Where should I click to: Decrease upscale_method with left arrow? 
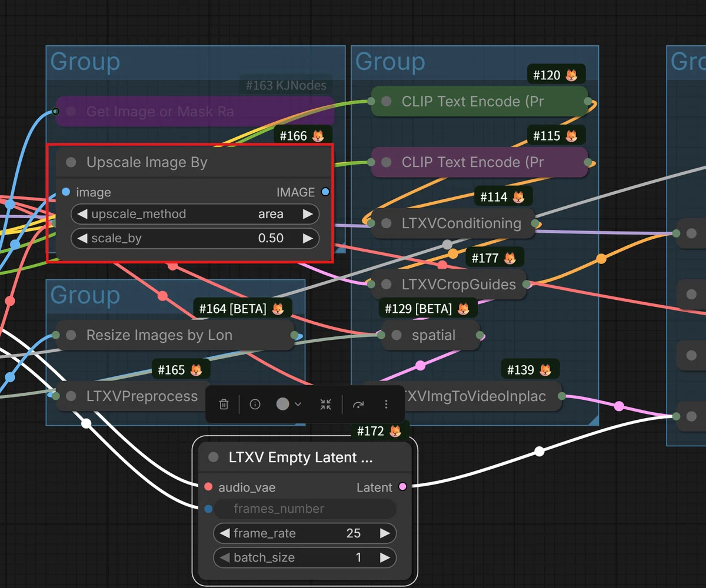pos(82,214)
